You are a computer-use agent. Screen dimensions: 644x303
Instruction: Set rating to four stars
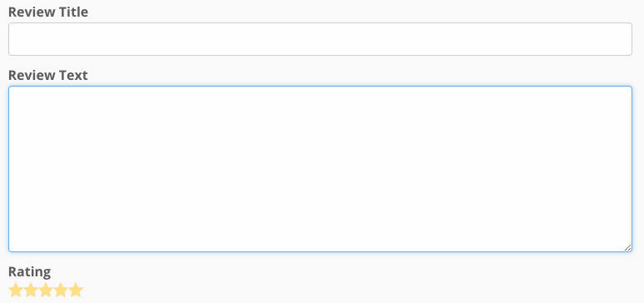coord(61,290)
